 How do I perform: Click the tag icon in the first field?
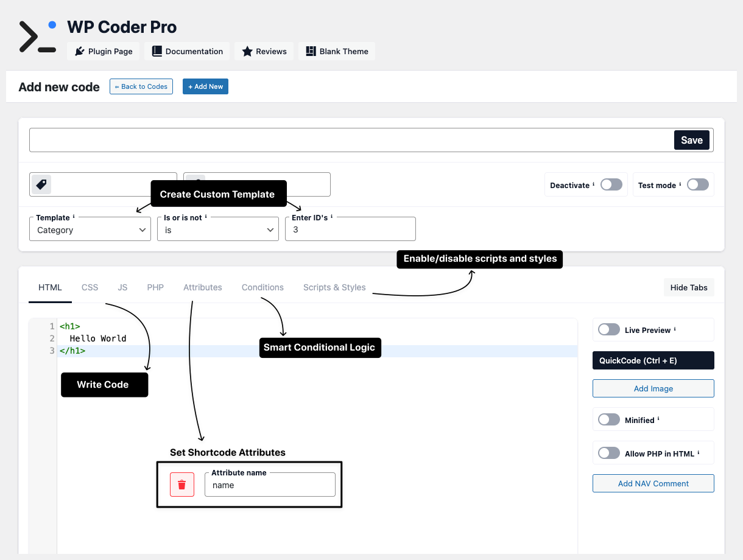(41, 184)
